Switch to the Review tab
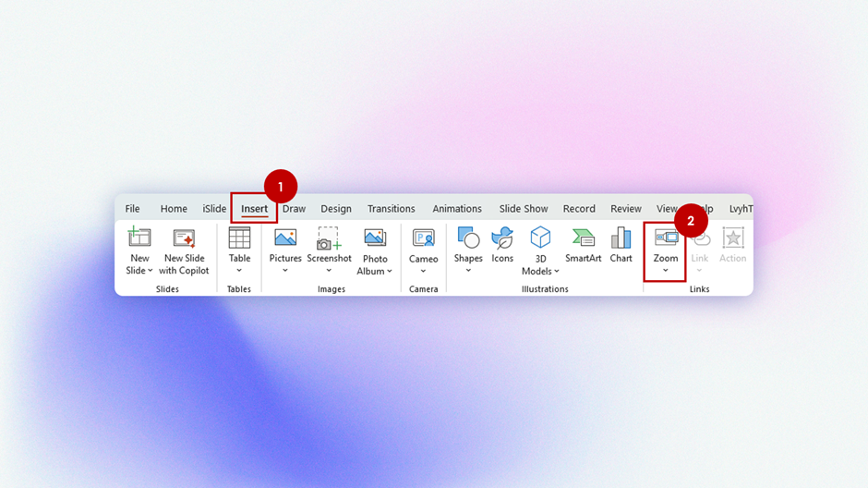The height and width of the screenshot is (488, 868). point(626,209)
